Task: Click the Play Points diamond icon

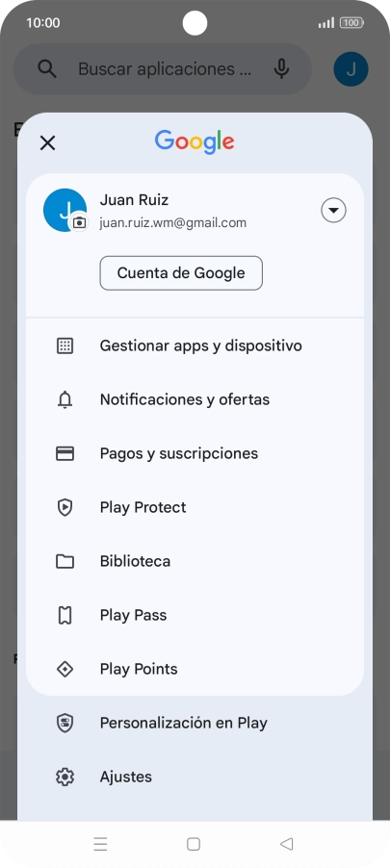Action: 65,669
